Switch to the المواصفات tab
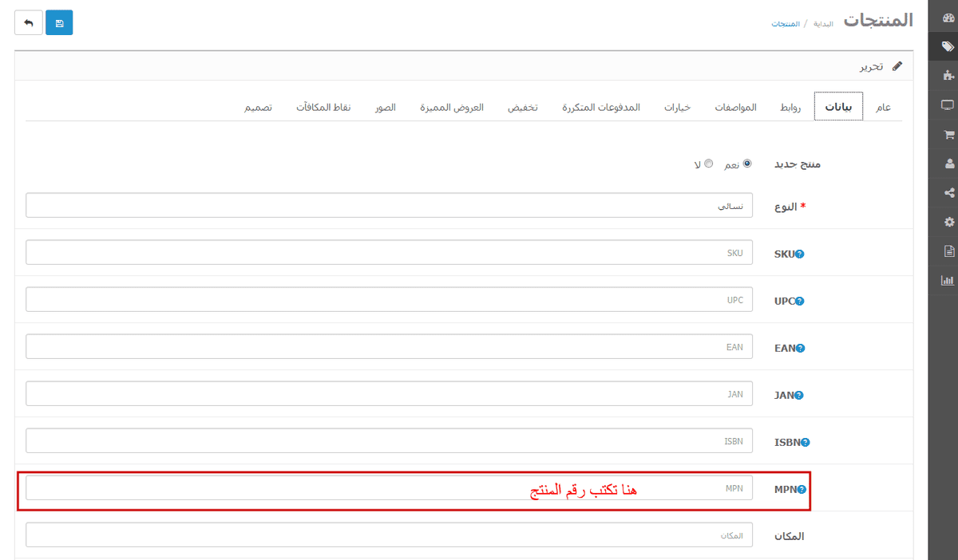 click(x=736, y=107)
